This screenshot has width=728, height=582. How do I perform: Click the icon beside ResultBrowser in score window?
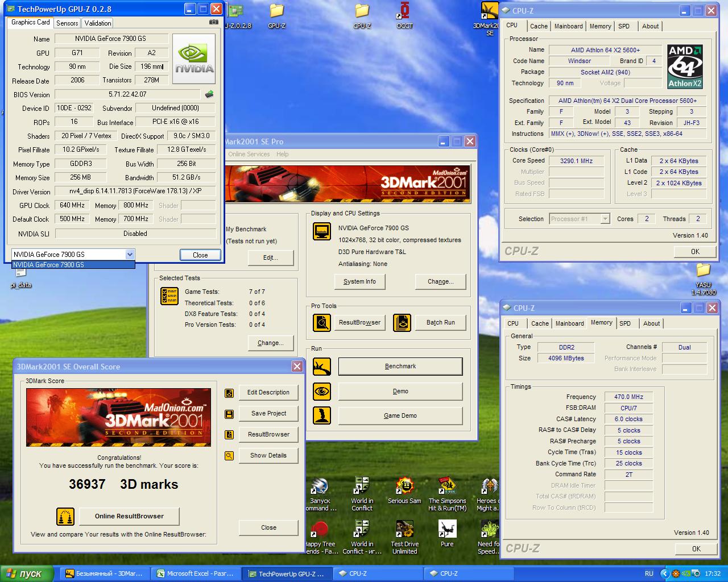point(229,435)
